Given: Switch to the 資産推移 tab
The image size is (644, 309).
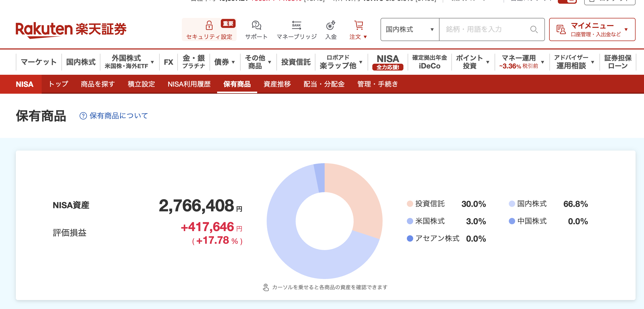Looking at the screenshot, I should pyautogui.click(x=277, y=84).
